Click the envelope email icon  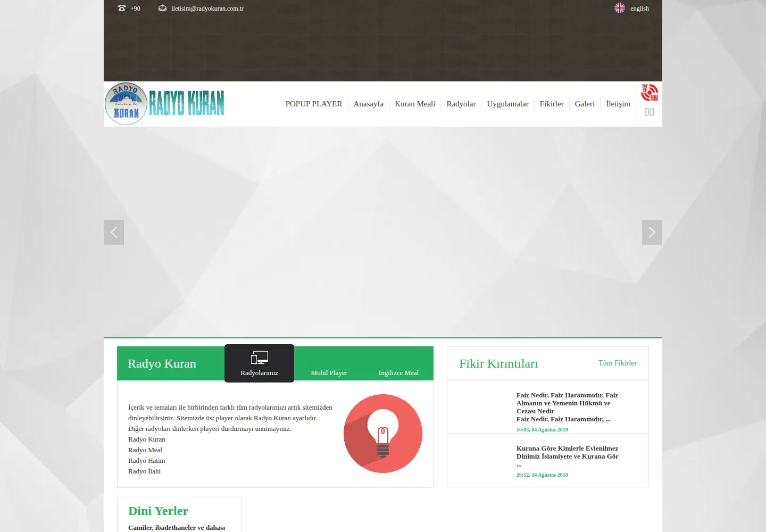[x=162, y=9]
